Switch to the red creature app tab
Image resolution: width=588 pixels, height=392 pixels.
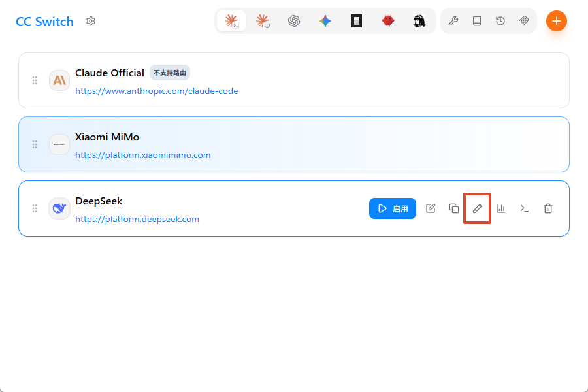click(388, 21)
